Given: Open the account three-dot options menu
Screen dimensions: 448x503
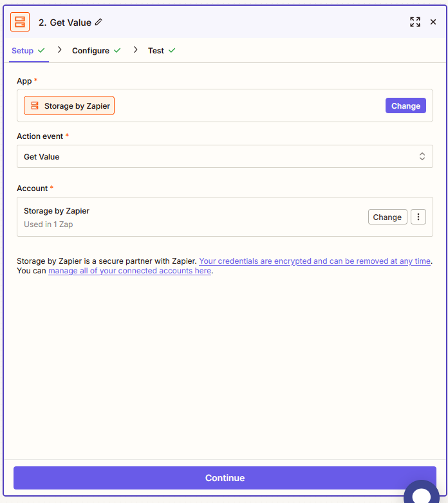Looking at the screenshot, I should tap(418, 217).
